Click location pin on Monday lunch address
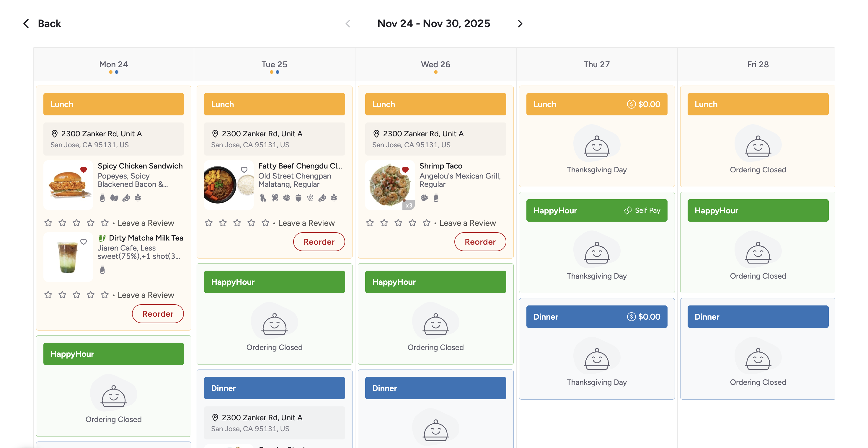The height and width of the screenshot is (448, 868). click(x=54, y=134)
